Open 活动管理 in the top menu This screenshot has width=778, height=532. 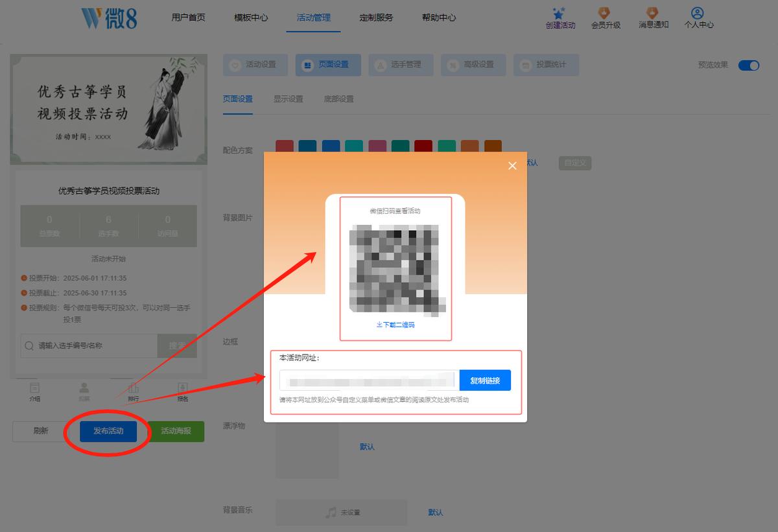pyautogui.click(x=313, y=17)
